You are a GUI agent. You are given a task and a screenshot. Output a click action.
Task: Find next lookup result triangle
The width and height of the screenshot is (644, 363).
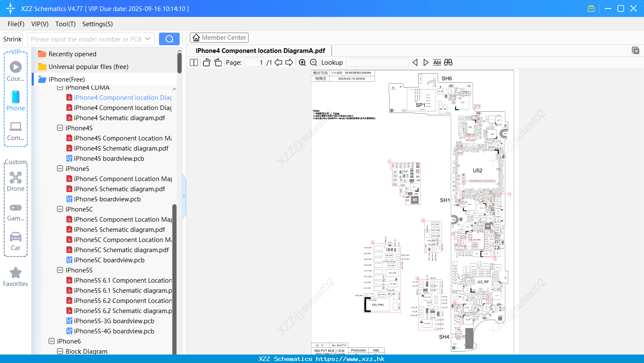click(426, 63)
